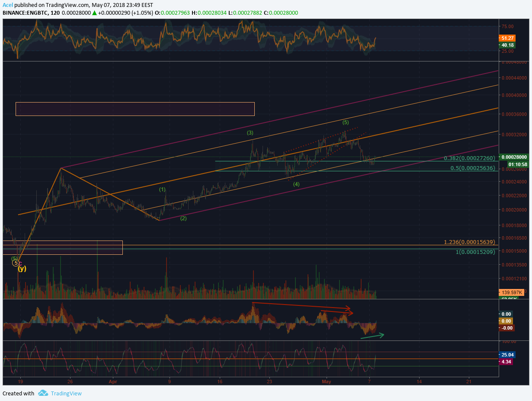Click the date label 23 on the time axis
This screenshot has width=532, height=401.
pyautogui.click(x=269, y=382)
